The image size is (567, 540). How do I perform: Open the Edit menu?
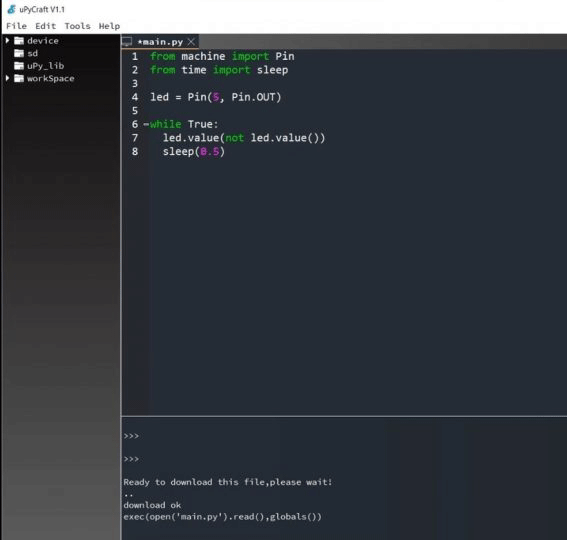click(46, 26)
